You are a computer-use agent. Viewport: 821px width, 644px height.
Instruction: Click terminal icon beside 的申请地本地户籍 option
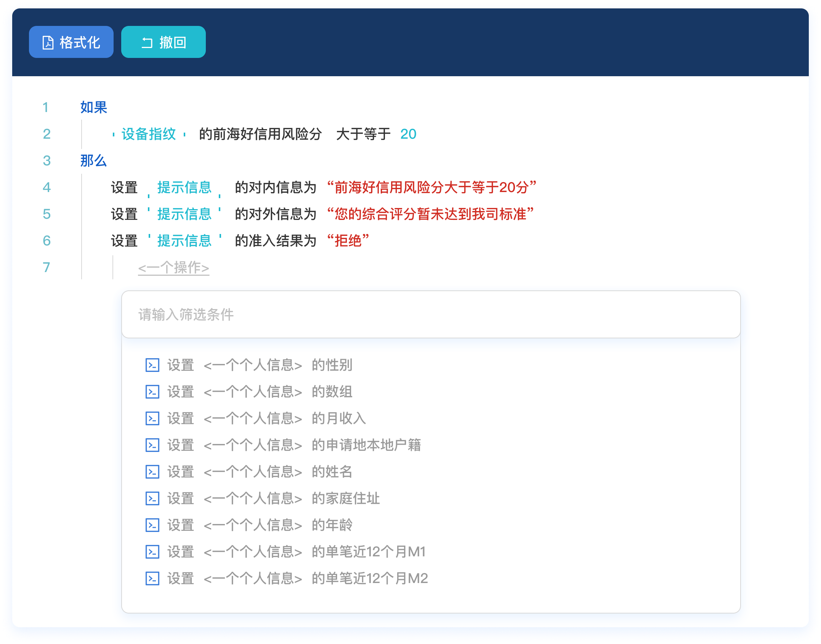pyautogui.click(x=152, y=445)
